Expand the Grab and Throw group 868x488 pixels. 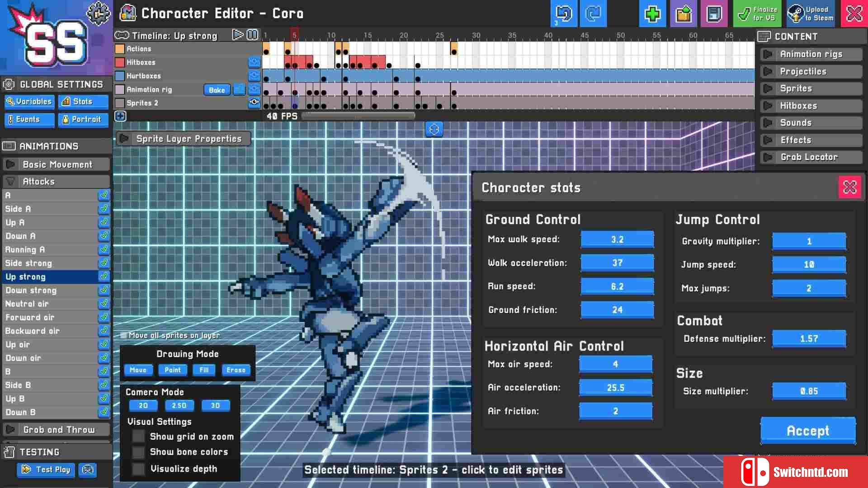[x=57, y=429]
